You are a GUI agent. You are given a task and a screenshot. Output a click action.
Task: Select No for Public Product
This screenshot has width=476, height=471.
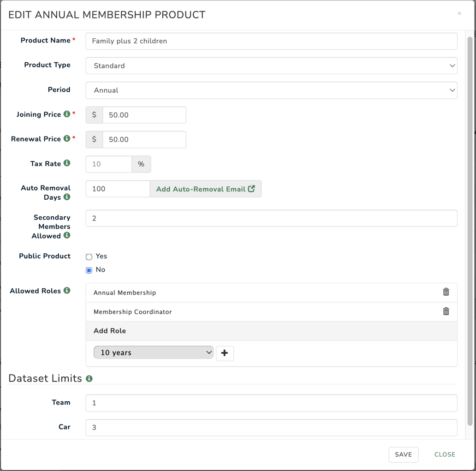pos(89,270)
